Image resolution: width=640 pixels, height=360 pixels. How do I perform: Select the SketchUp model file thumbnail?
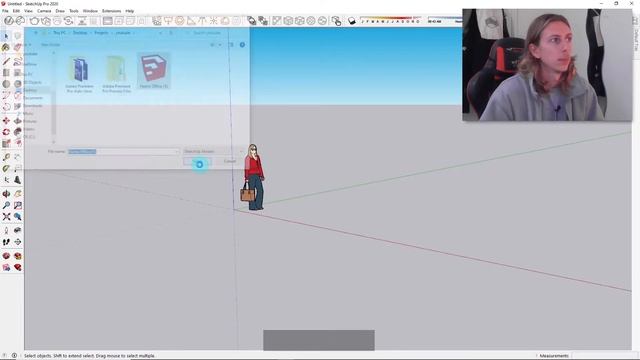(153, 71)
